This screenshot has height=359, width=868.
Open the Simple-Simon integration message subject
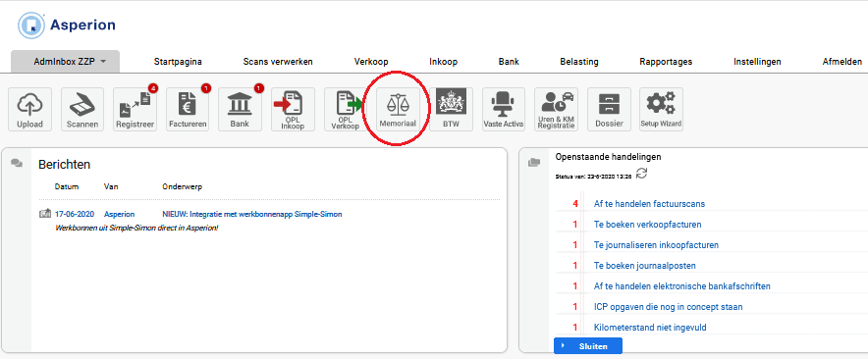(252, 214)
